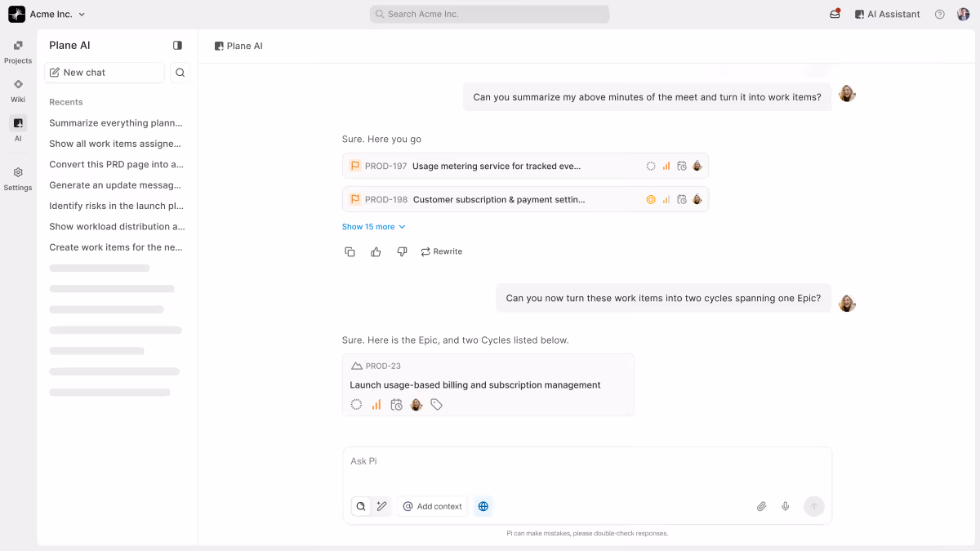Open the inbox notifications icon
The width and height of the screenshot is (980, 551).
[835, 14]
